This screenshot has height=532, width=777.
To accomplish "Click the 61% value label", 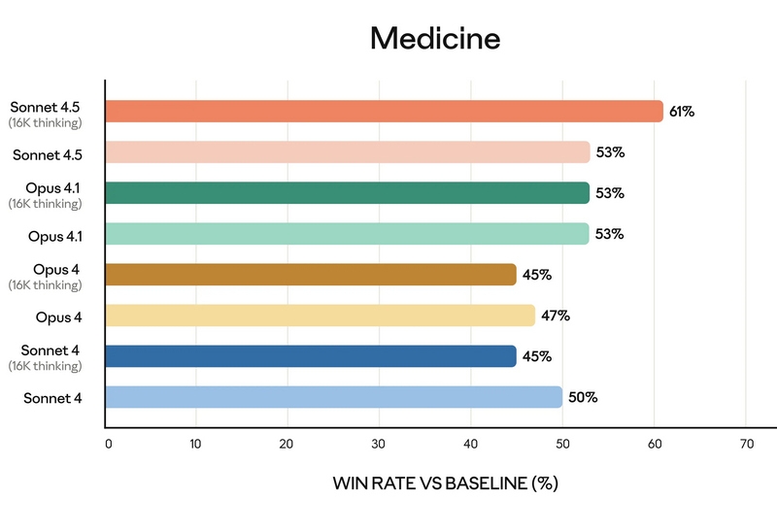I will click(682, 112).
